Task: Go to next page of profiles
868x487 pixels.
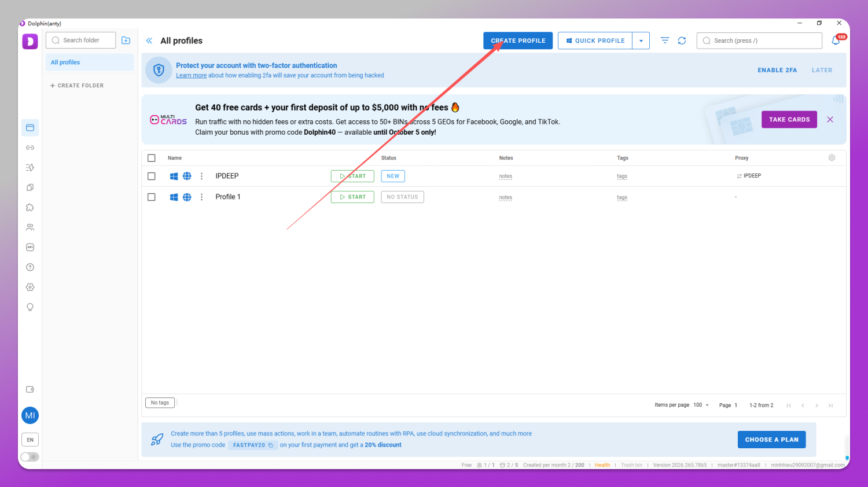Action: [816, 405]
